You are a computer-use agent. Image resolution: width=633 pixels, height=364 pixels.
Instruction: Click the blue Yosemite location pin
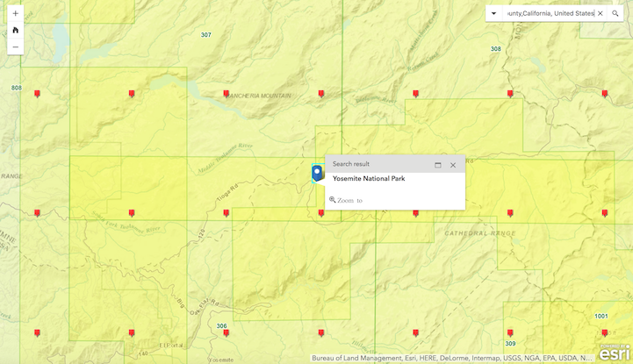click(317, 173)
